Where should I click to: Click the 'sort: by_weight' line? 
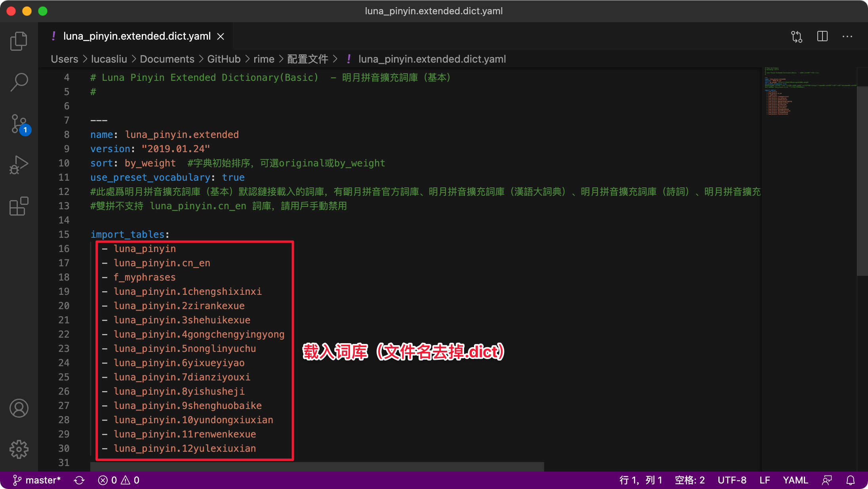[x=133, y=163]
